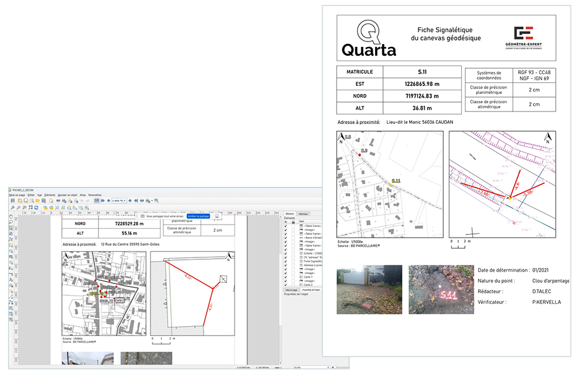
Task: Click the Quarta logo on the sheet
Action: tap(369, 38)
